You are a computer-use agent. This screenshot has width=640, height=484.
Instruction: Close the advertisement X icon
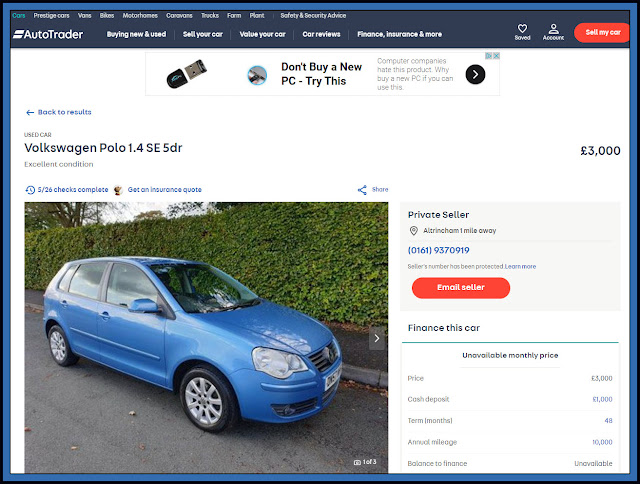496,56
